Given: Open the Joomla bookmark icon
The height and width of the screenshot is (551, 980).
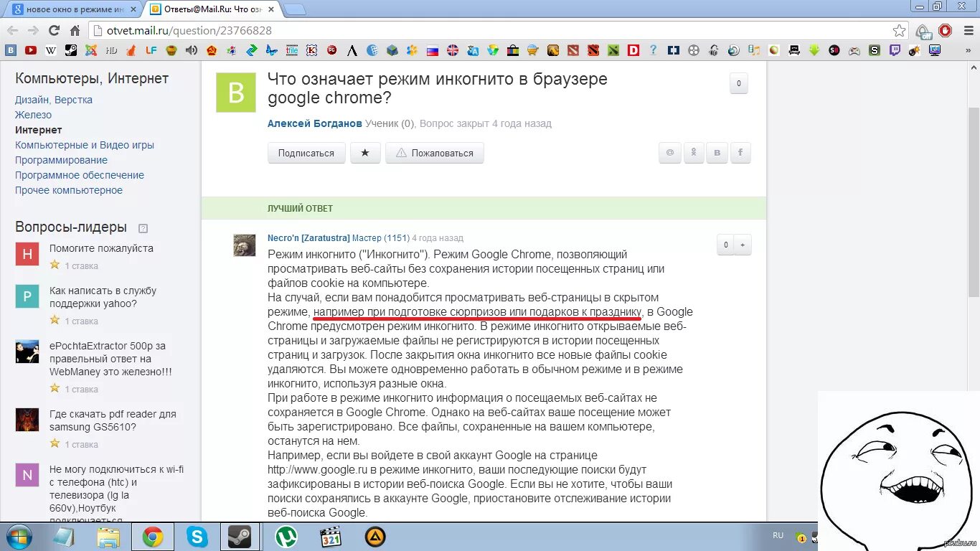Looking at the screenshot, I should point(91,50).
